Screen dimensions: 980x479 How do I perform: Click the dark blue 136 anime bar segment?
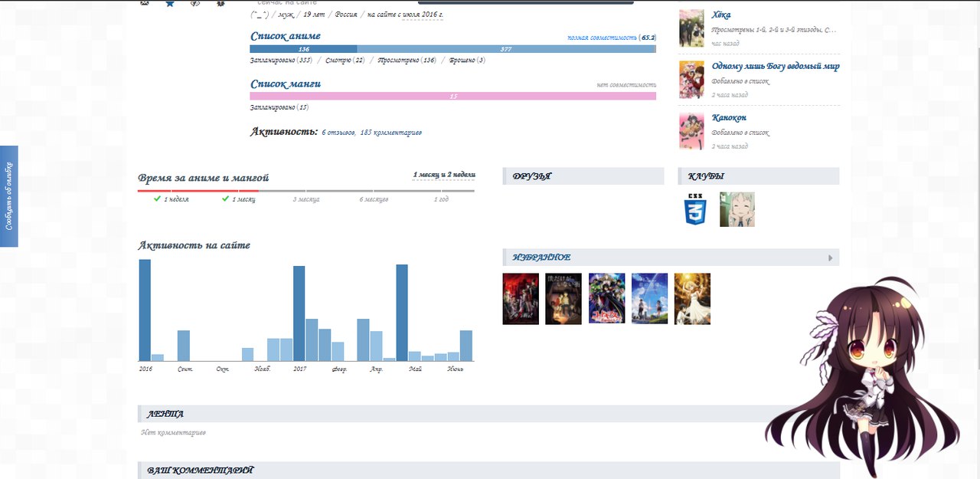[303, 49]
